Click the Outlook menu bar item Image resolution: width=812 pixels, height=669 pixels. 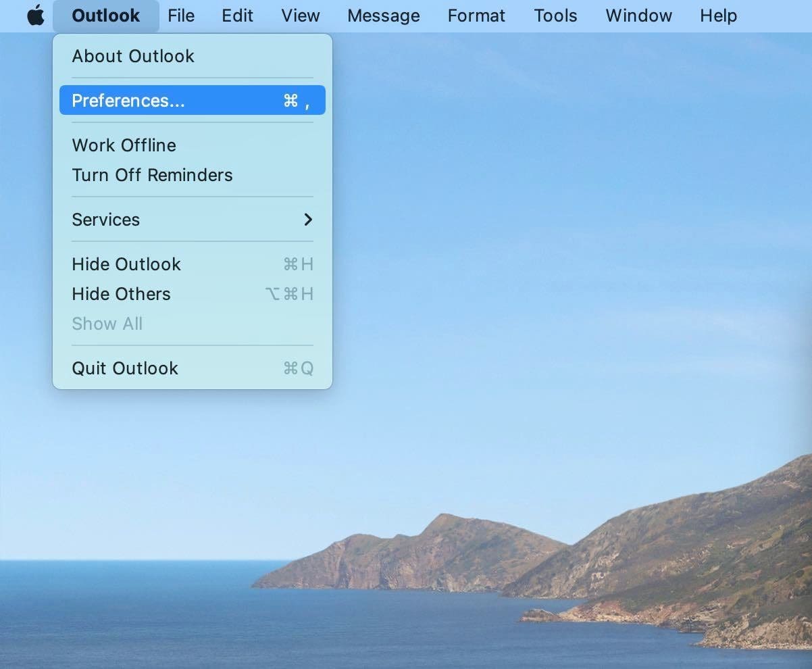coord(106,16)
